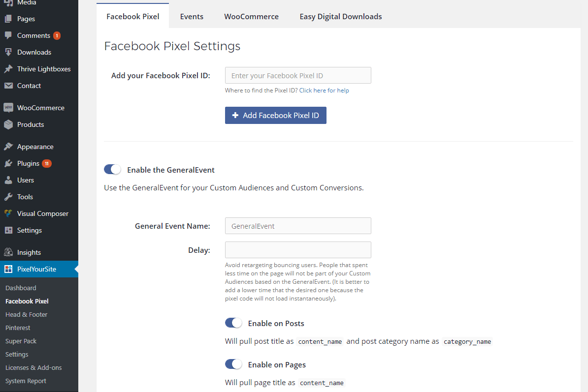Click the Facebook Pixel Settings heading
The image size is (588, 392).
point(172,46)
